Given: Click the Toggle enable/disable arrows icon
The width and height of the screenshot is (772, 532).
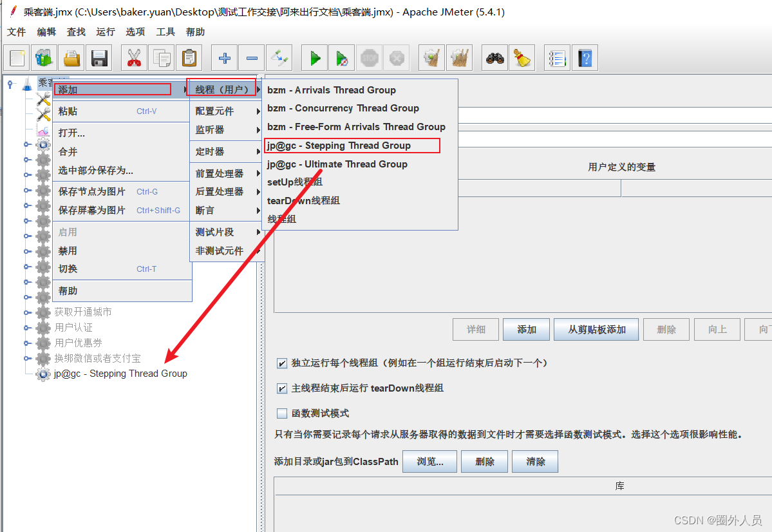Looking at the screenshot, I should (279, 58).
